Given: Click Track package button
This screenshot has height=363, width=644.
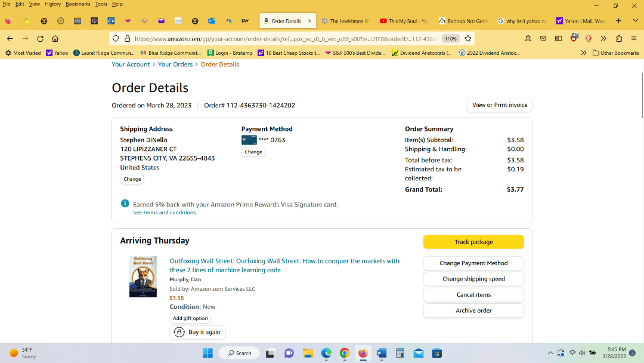Looking at the screenshot, I should [473, 242].
